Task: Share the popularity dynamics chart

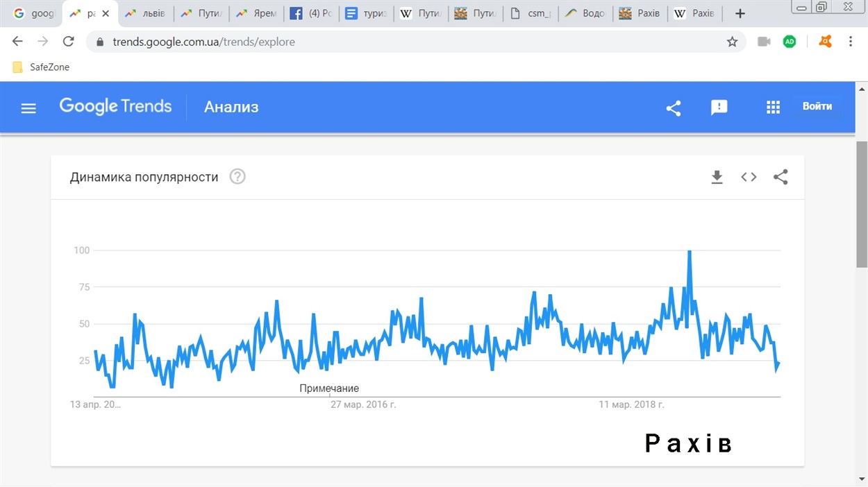Action: click(x=781, y=177)
